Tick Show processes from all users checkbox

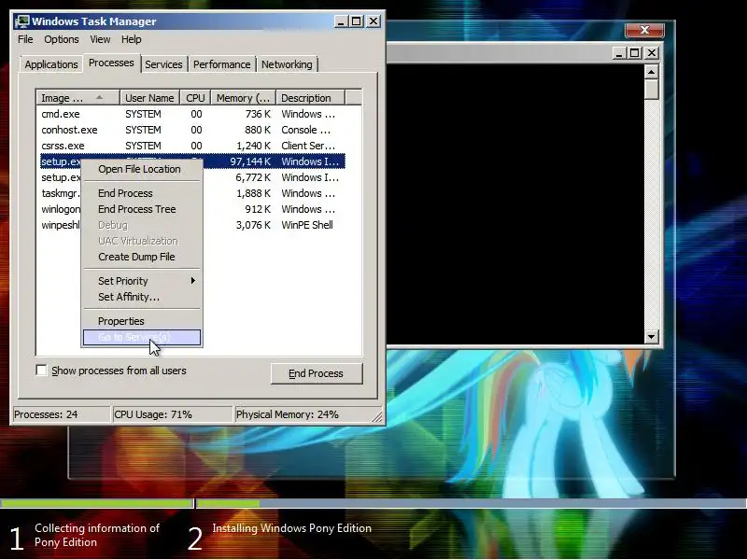[x=41, y=371]
